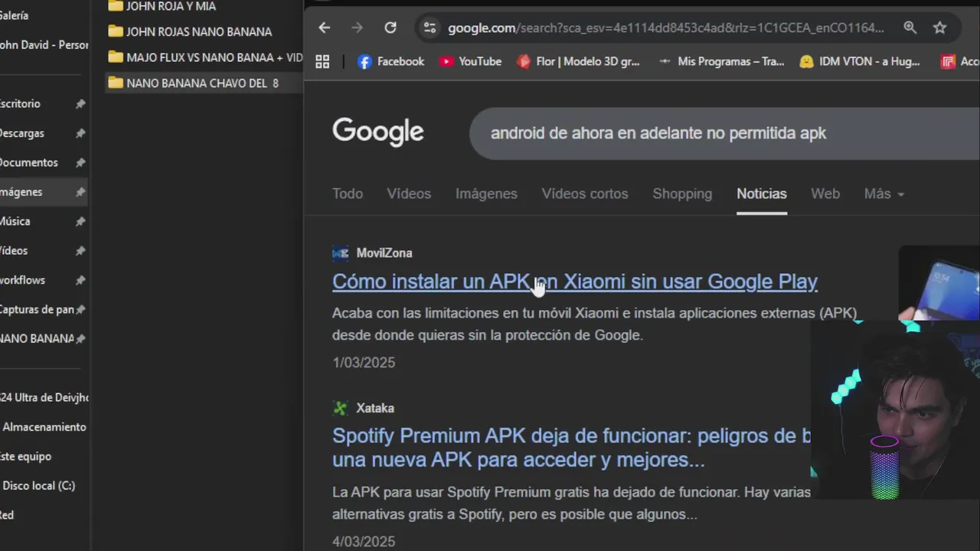Select the Shopping search tab
The width and height of the screenshot is (980, 551).
(682, 194)
